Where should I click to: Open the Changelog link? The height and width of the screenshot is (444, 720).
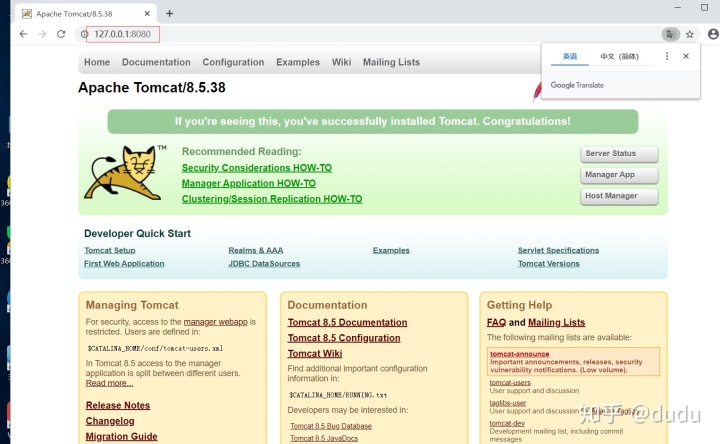pos(110,421)
